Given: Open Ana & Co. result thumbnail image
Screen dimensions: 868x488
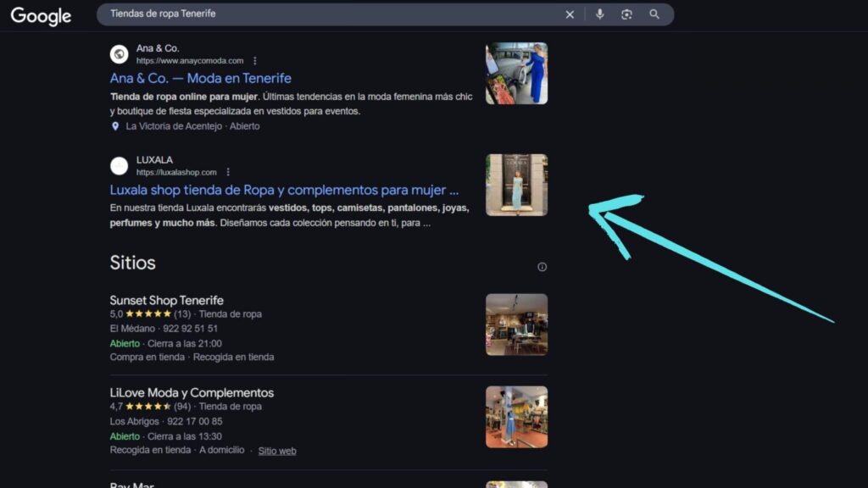Looking at the screenshot, I should [x=516, y=73].
